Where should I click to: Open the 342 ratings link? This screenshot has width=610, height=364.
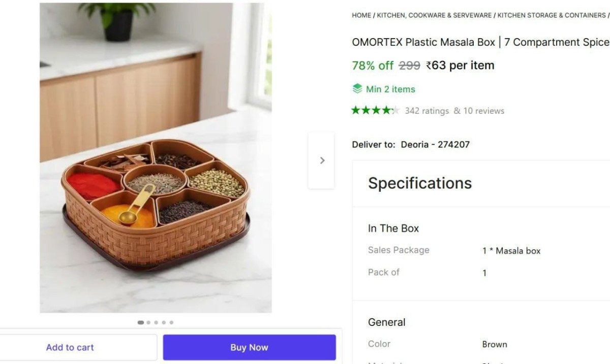426,111
